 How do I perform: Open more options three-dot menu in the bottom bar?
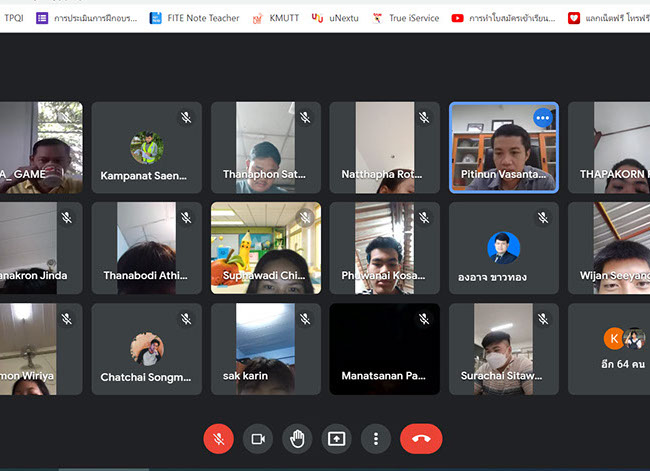pos(376,438)
